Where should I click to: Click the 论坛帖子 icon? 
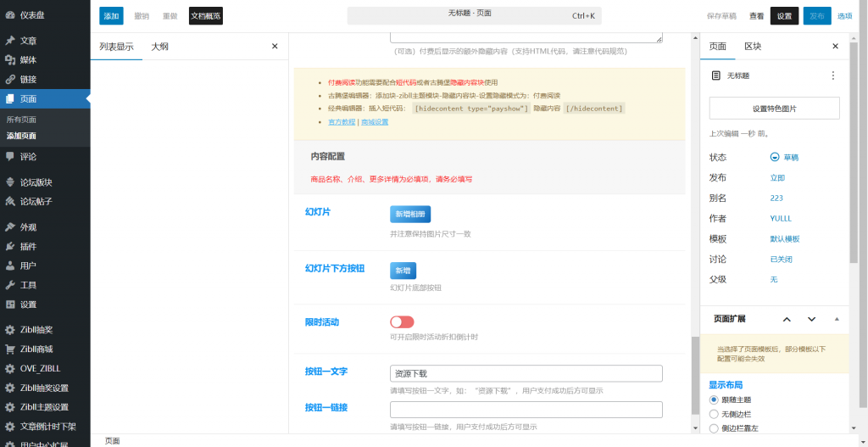pyautogui.click(x=10, y=202)
